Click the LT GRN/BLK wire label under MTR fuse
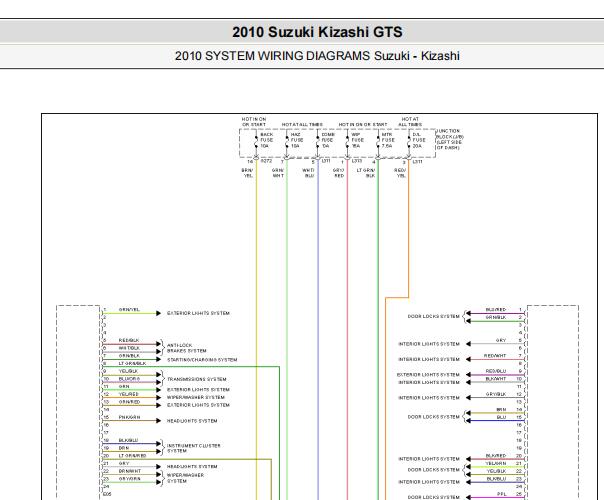This screenshot has width=604, height=500. pyautogui.click(x=366, y=173)
